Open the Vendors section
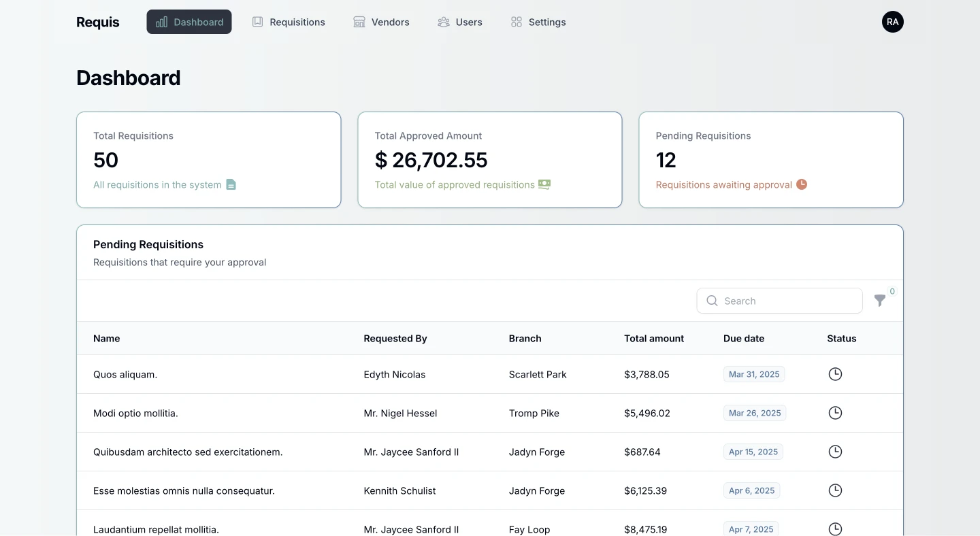The height and width of the screenshot is (536, 980). click(x=381, y=22)
